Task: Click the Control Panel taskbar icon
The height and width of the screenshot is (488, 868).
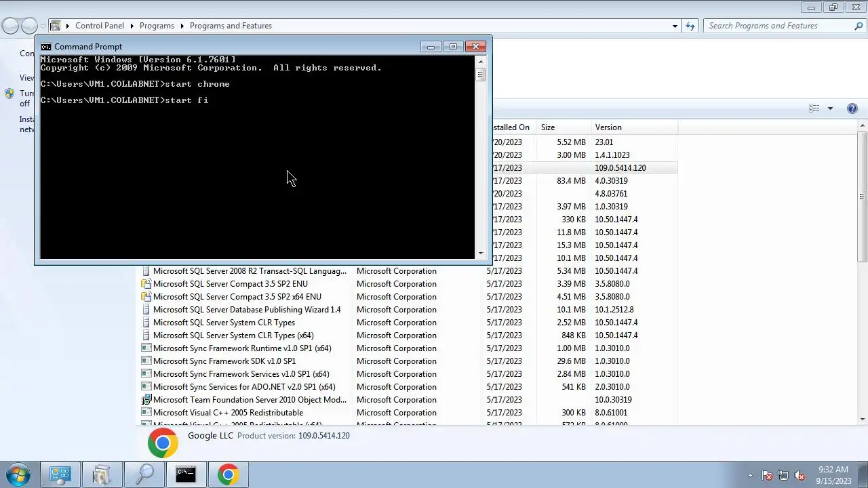Action: coord(60,474)
